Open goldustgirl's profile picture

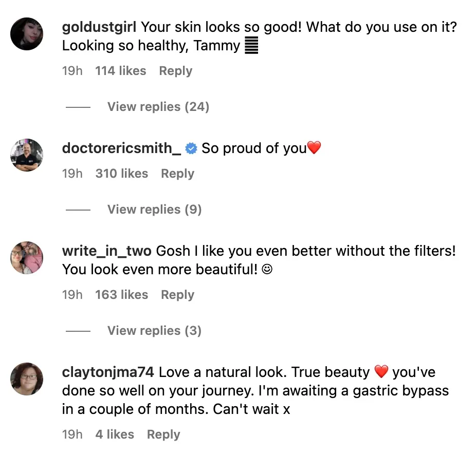point(27,34)
